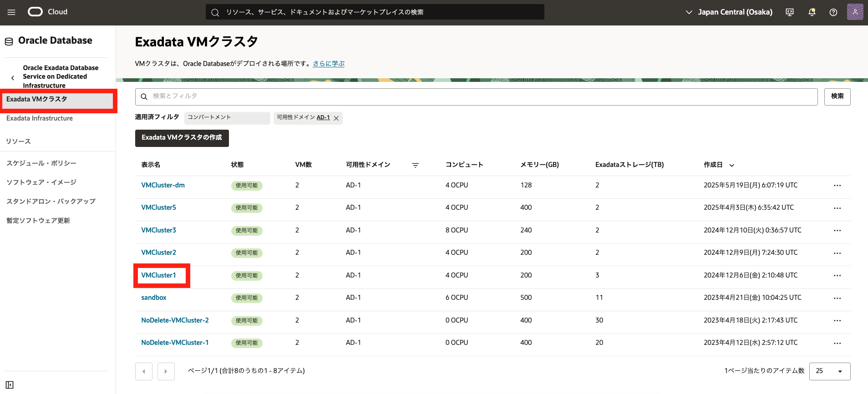Click the availability domain column filter icon
This screenshot has height=394, width=868.
click(x=415, y=165)
